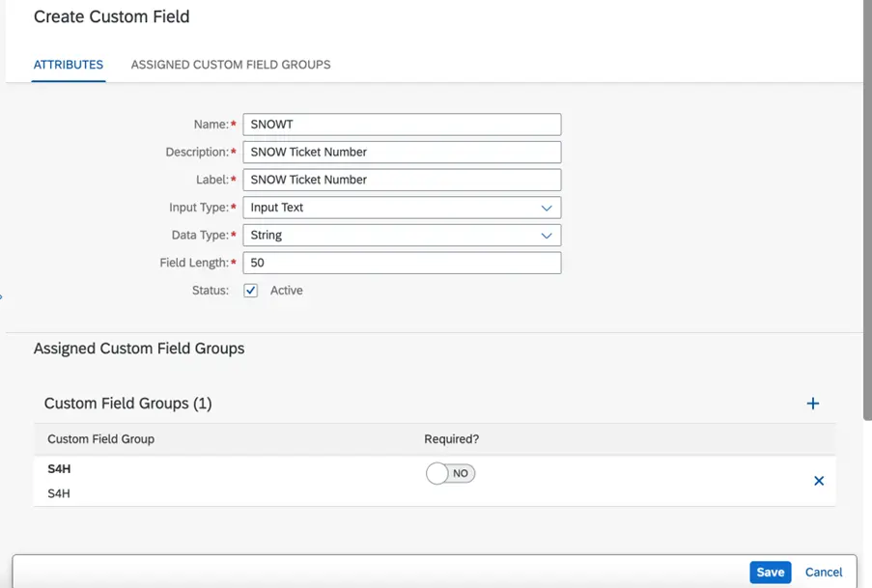This screenshot has height=588, width=872.
Task: Cancel custom field creation
Action: (824, 572)
